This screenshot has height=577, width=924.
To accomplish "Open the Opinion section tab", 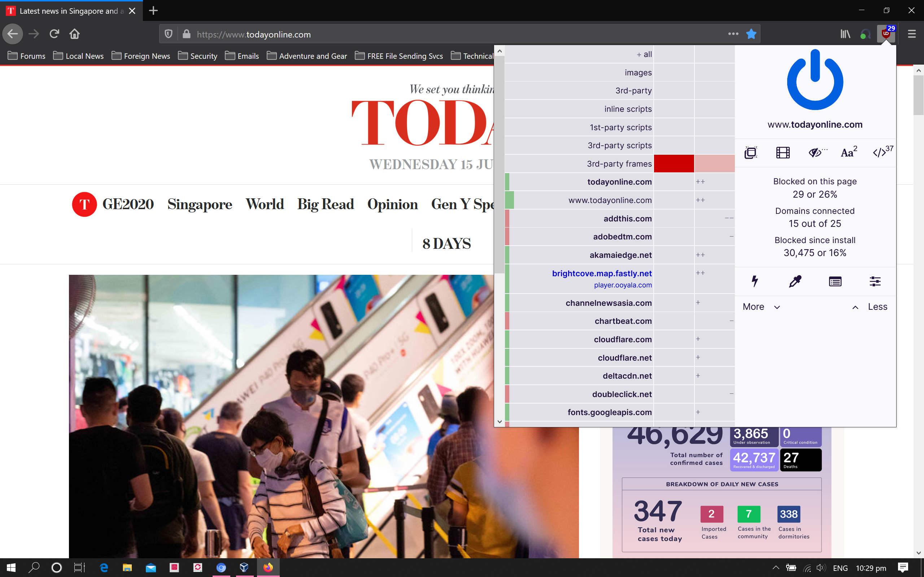I will tap(392, 204).
